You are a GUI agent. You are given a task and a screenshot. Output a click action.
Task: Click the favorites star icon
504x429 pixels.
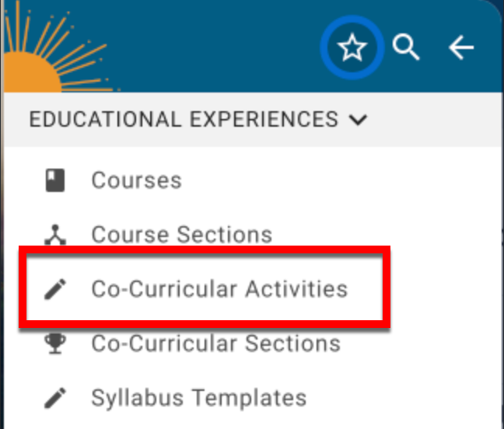352,49
